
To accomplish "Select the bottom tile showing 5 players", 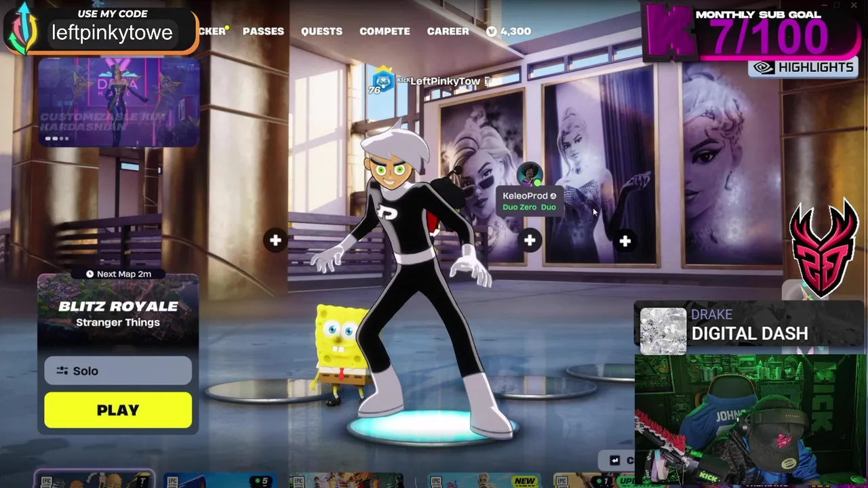I will [220, 481].
